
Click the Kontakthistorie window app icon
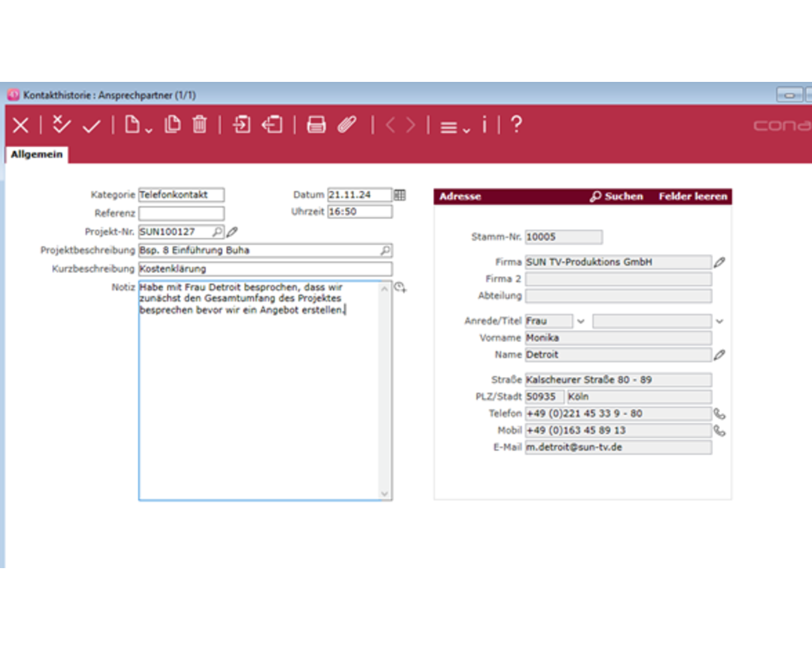coord(13,95)
